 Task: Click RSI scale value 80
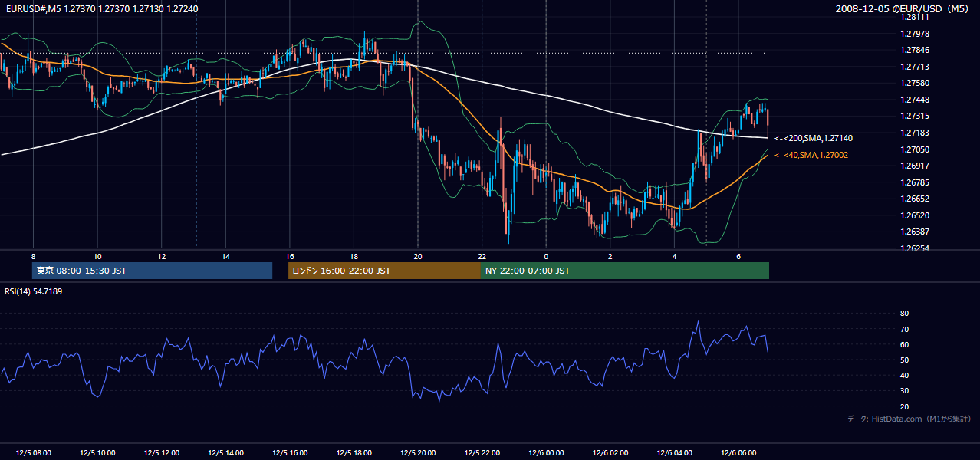point(904,314)
